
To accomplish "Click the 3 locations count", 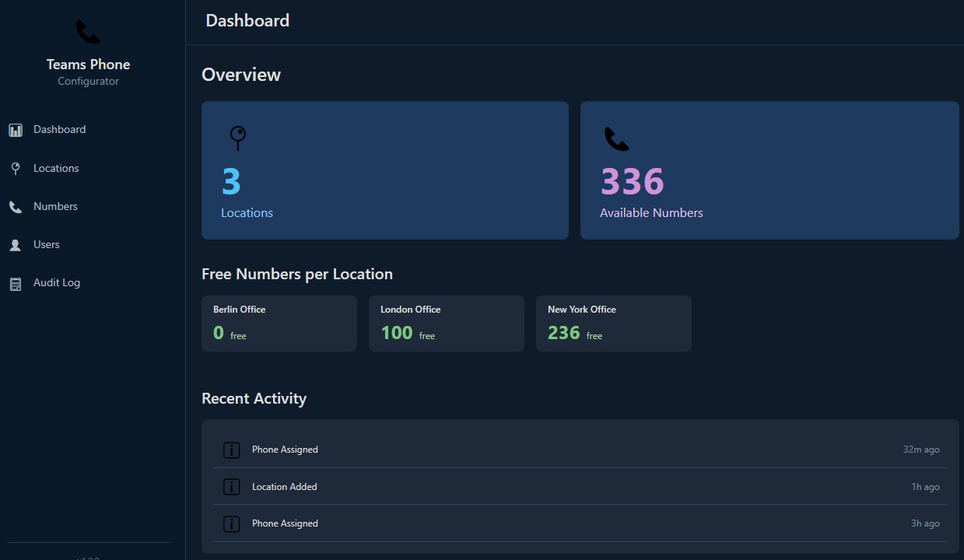I will click(x=231, y=182).
